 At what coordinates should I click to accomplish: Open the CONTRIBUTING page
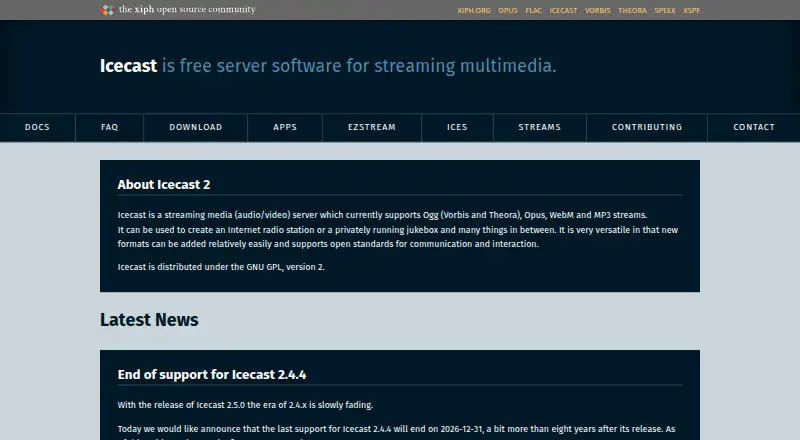point(647,127)
